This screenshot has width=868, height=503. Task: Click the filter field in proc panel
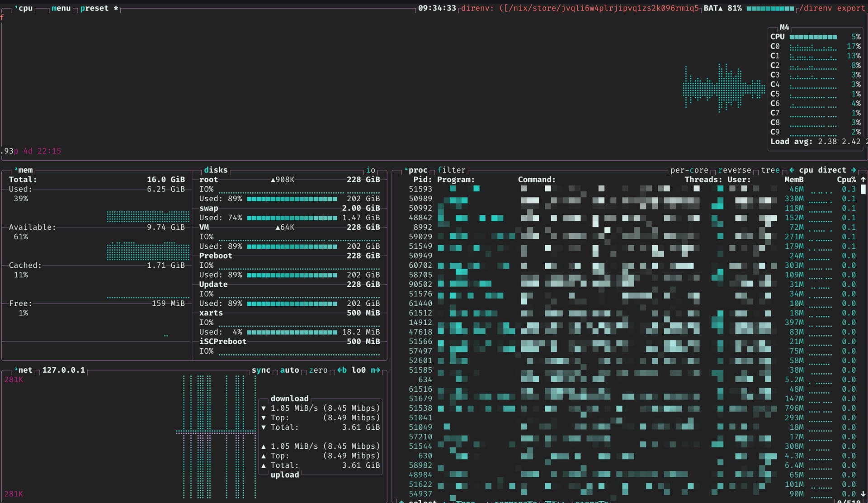click(451, 170)
